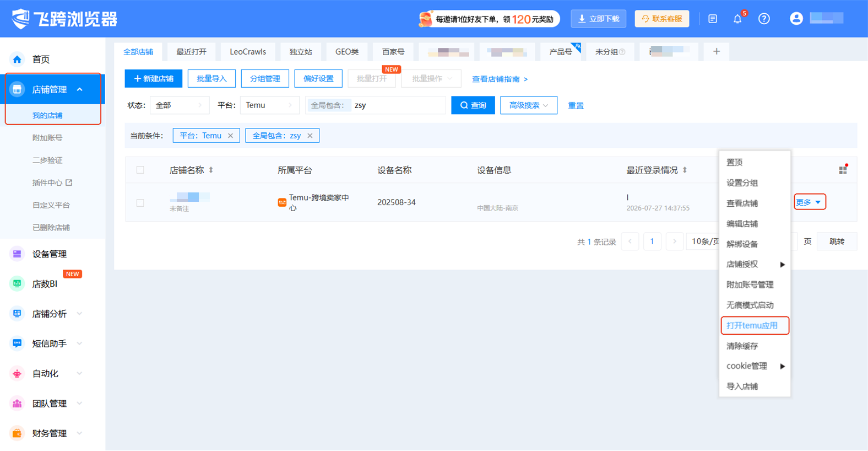Open the column settings grid icon
Image resolution: width=868 pixels, height=451 pixels.
[843, 170]
